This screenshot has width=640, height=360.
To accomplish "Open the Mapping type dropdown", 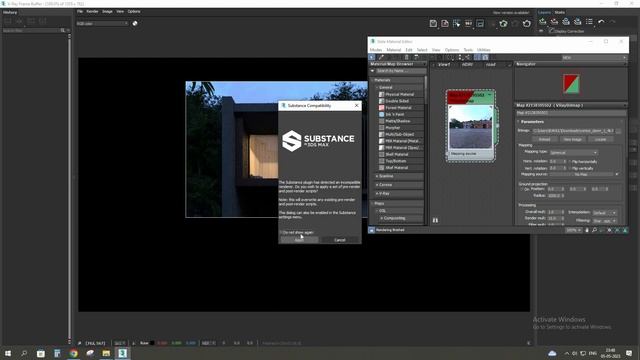I will (x=573, y=153).
